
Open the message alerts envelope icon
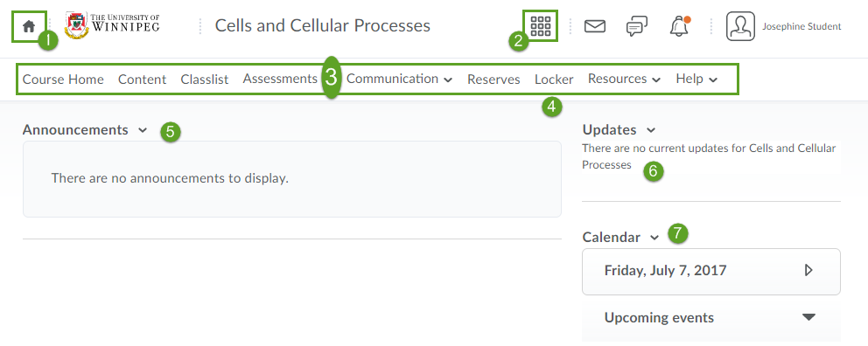coord(594,26)
